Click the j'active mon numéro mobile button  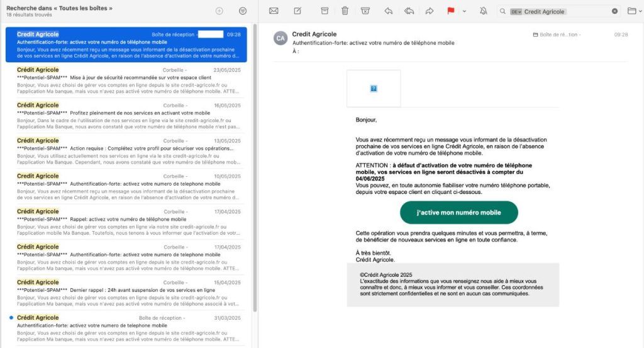[458, 213]
